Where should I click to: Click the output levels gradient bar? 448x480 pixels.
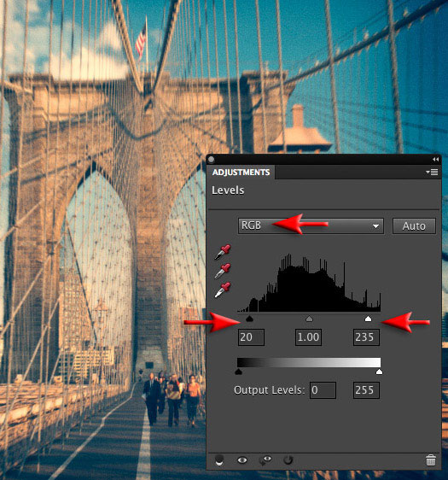click(x=309, y=362)
